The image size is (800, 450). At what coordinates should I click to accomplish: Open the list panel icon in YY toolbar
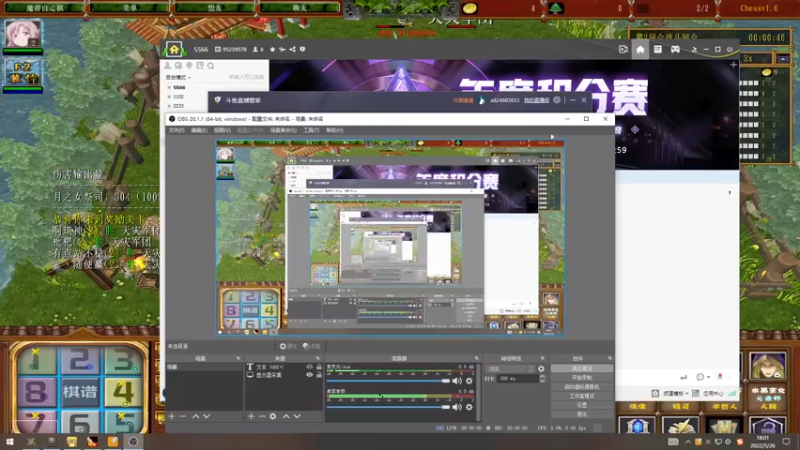click(x=658, y=49)
